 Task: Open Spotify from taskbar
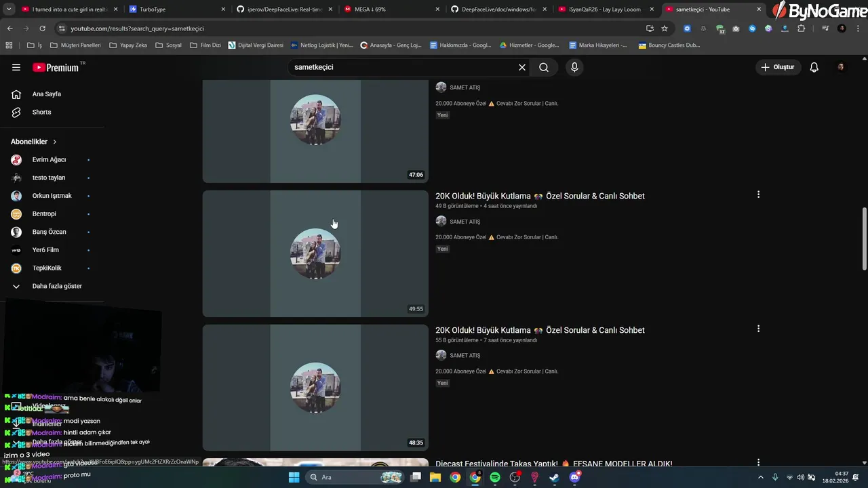pyautogui.click(x=495, y=477)
